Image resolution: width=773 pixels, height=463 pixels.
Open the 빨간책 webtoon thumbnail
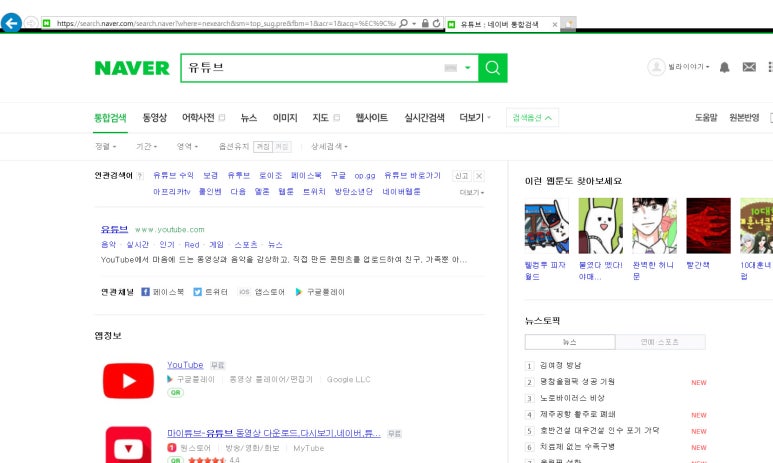coord(708,226)
